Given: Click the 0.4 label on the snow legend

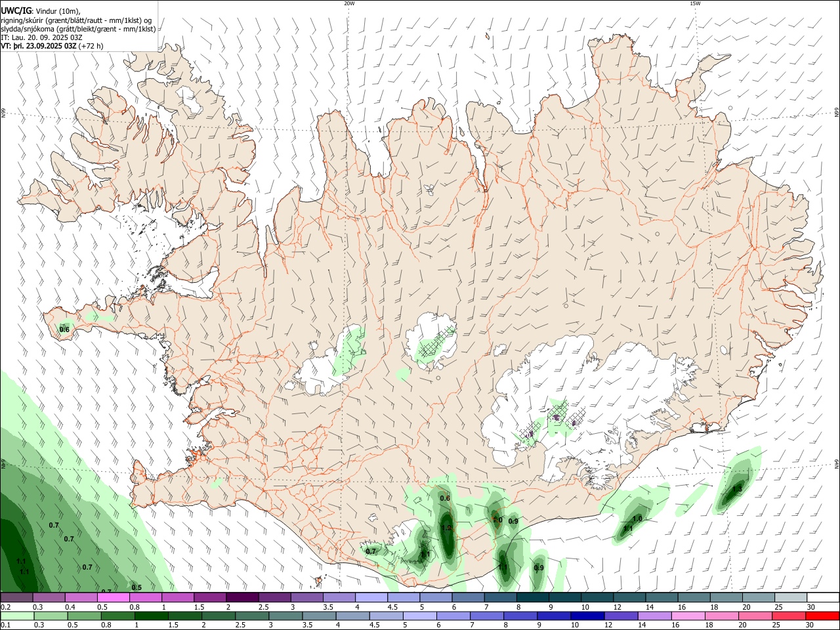Looking at the screenshot, I should [x=70, y=607].
